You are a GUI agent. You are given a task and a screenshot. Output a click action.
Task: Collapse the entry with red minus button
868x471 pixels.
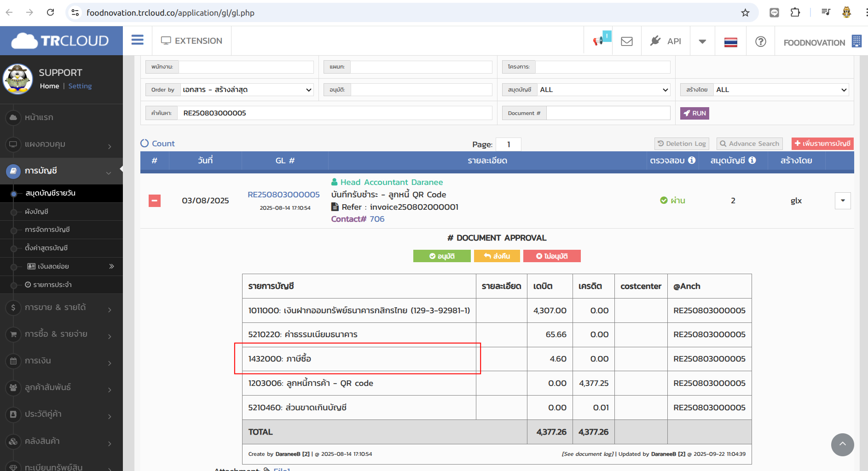coord(155,201)
